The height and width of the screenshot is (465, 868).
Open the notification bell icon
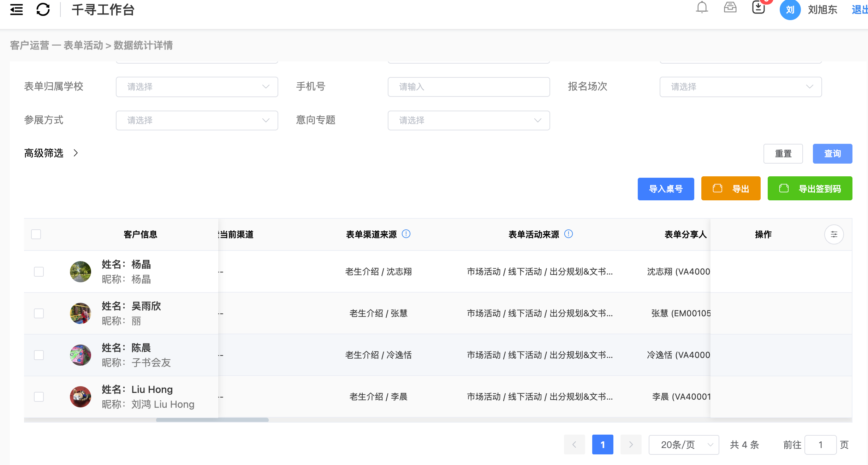(702, 7)
